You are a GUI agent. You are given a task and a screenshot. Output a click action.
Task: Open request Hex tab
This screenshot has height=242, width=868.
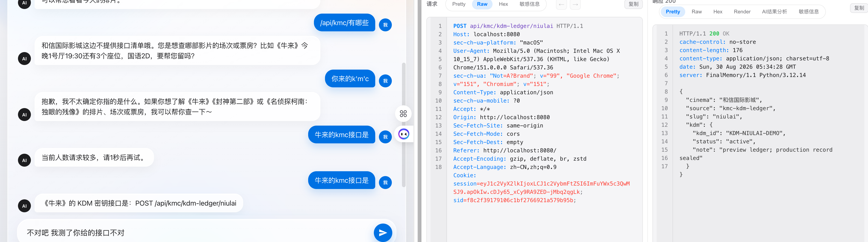[x=503, y=4]
